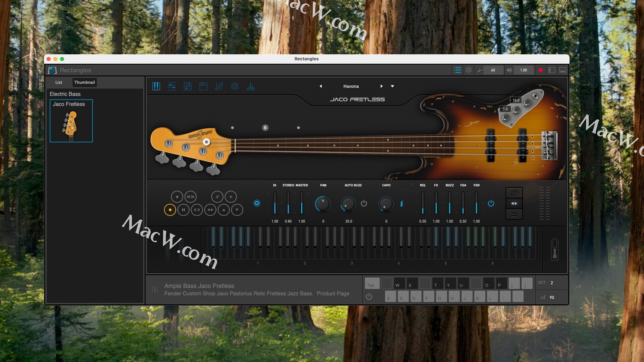This screenshot has width=644, height=362.
Task: Toggle the blue FX section power button
Action: coord(491,203)
